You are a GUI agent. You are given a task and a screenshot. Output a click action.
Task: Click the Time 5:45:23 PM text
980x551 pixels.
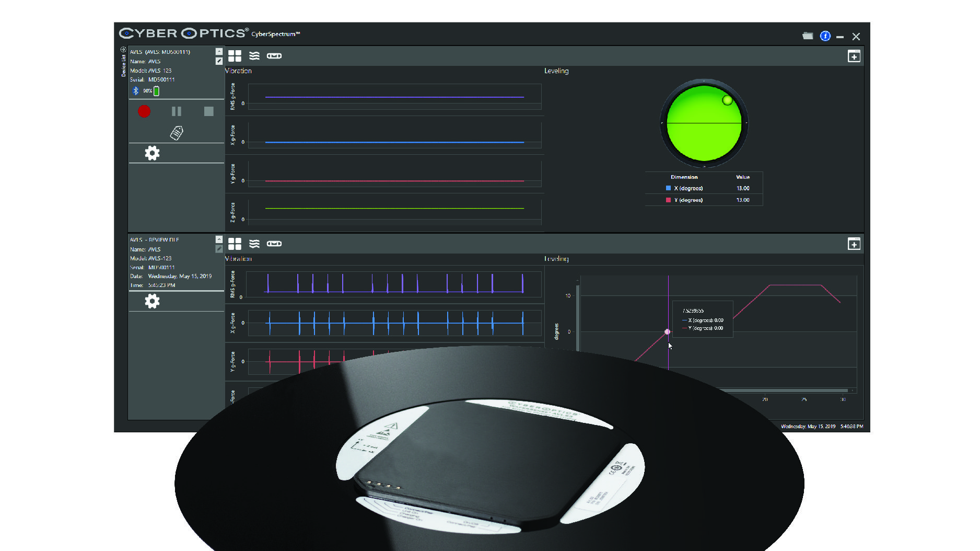coord(153,285)
